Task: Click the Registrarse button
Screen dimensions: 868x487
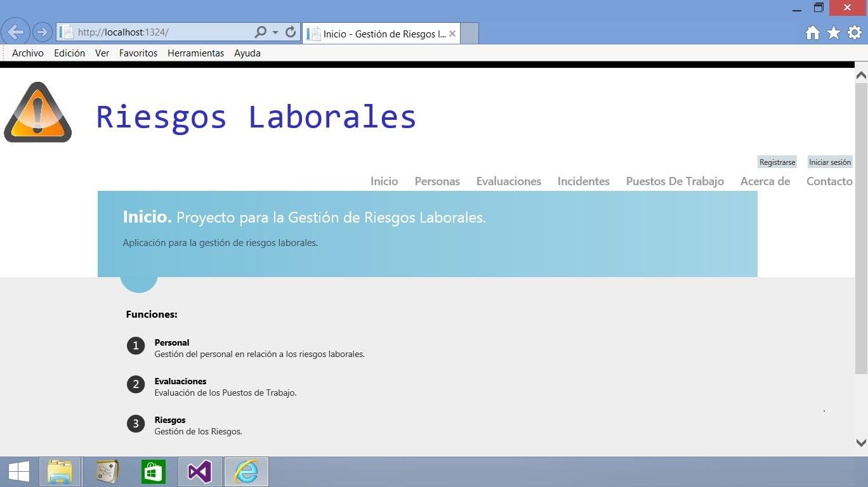Action: pyautogui.click(x=777, y=162)
